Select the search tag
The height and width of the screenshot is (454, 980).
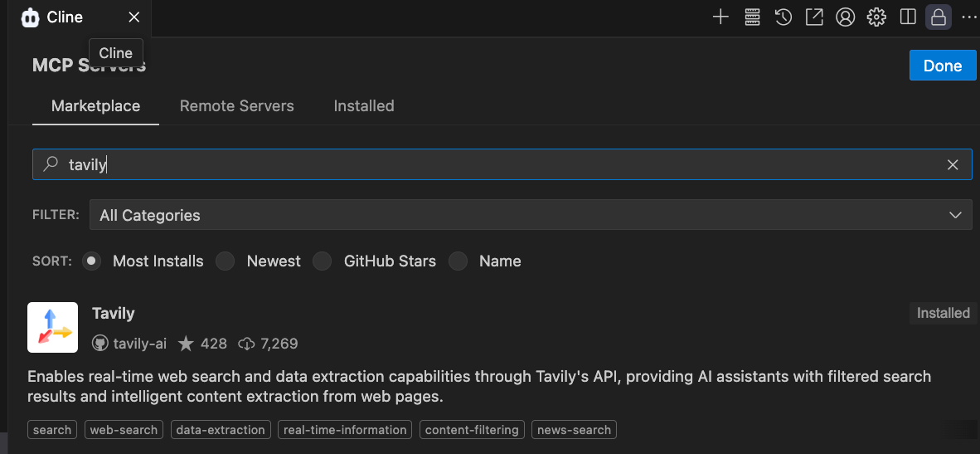(x=52, y=430)
